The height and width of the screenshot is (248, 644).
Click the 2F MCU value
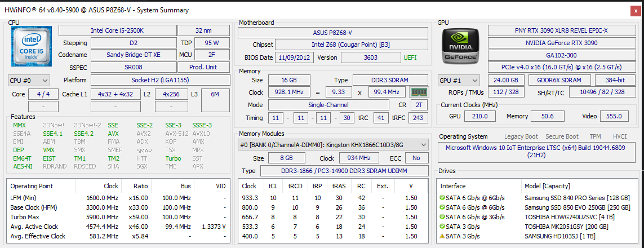click(212, 55)
